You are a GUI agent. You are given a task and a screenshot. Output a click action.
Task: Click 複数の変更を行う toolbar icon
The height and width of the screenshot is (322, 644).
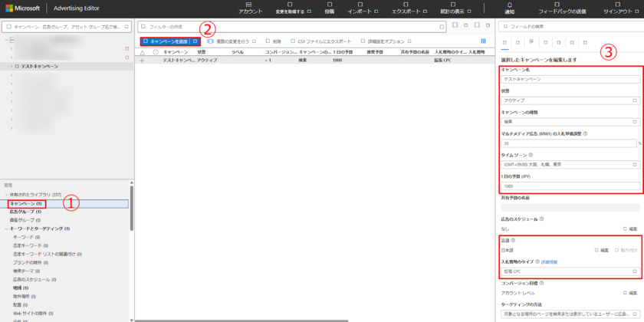[x=211, y=41]
